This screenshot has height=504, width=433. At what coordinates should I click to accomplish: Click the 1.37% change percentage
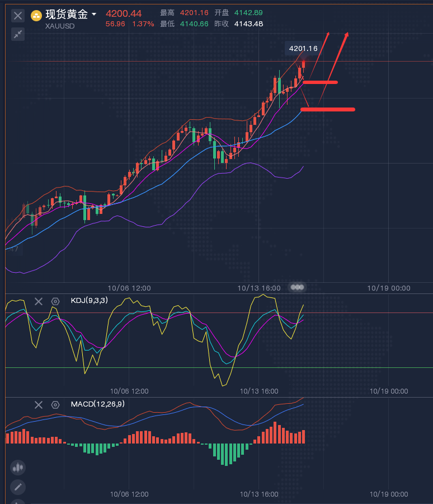[x=143, y=24]
